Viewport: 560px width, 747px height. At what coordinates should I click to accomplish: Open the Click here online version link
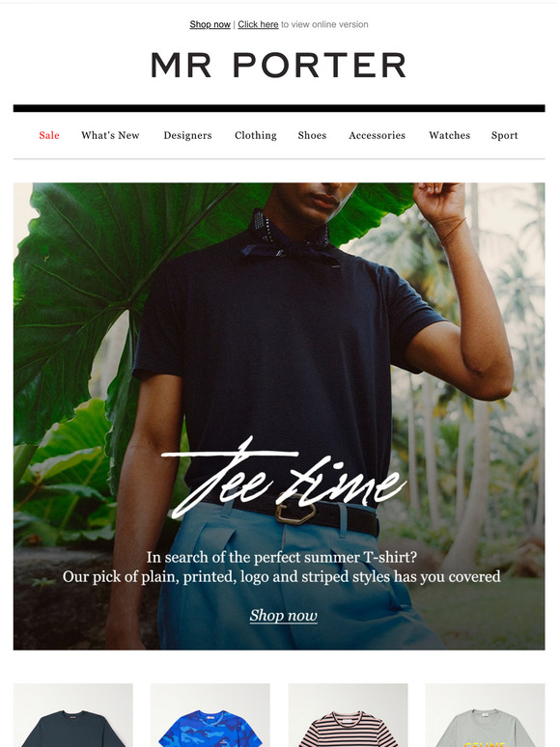(258, 24)
